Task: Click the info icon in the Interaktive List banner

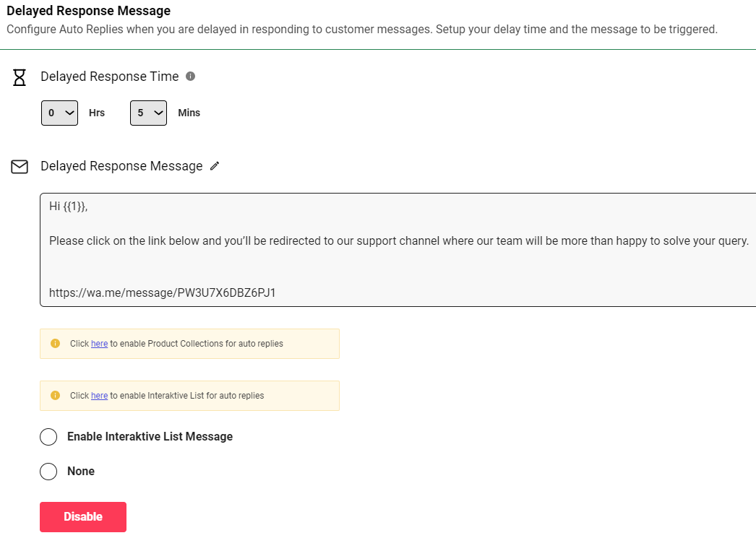Action: pyautogui.click(x=55, y=395)
